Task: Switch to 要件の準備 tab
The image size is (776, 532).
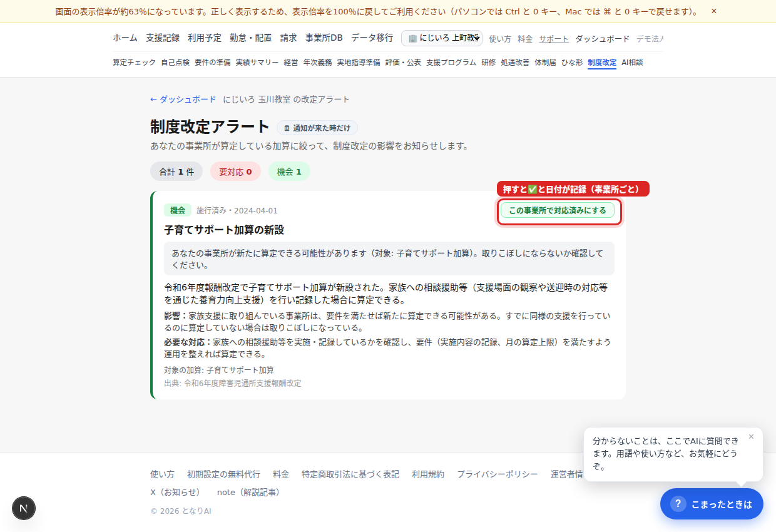Action: click(x=213, y=63)
